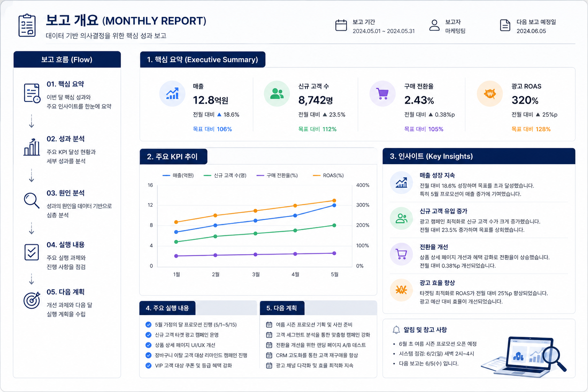
Task: Click the bell icon next to 알림 및 참고 사항
Action: click(x=396, y=330)
